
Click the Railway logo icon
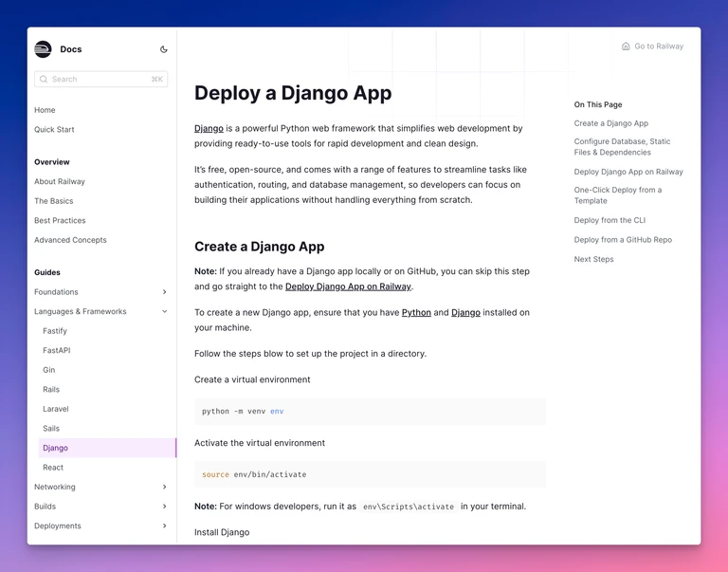pos(44,49)
